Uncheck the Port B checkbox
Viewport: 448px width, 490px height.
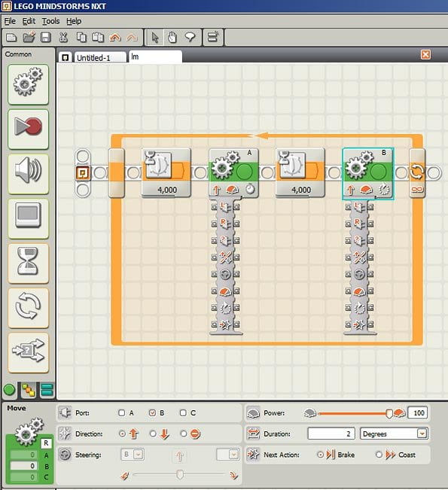tap(152, 412)
